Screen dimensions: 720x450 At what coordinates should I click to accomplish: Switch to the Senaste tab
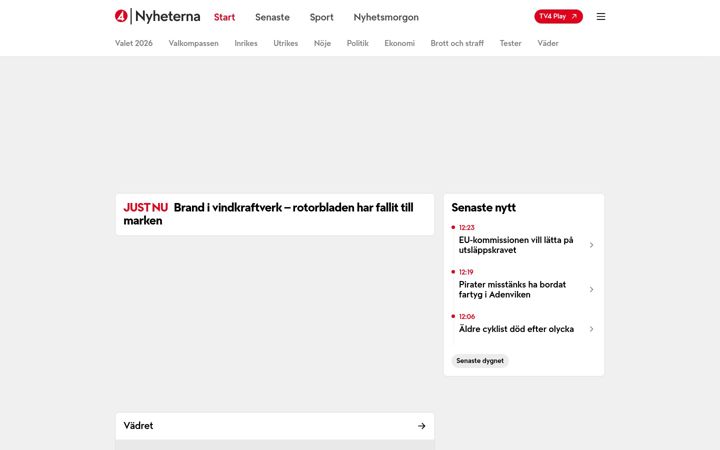click(x=272, y=17)
